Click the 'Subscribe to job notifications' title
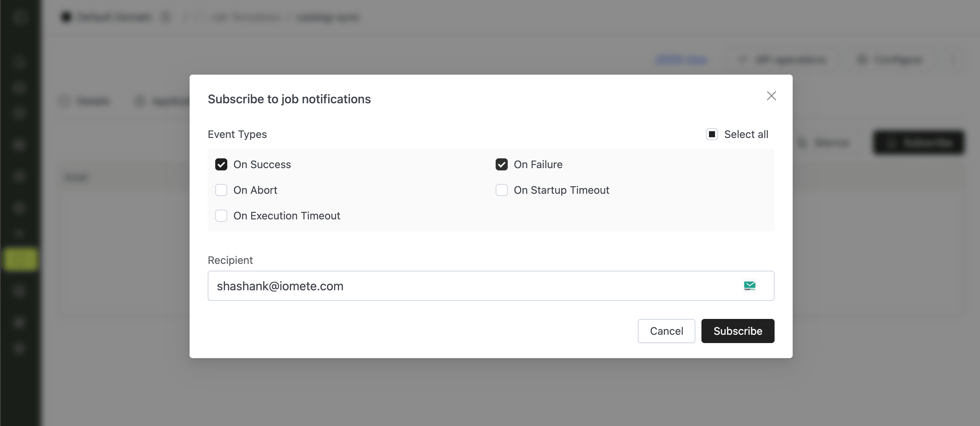This screenshot has height=426, width=980. [289, 99]
